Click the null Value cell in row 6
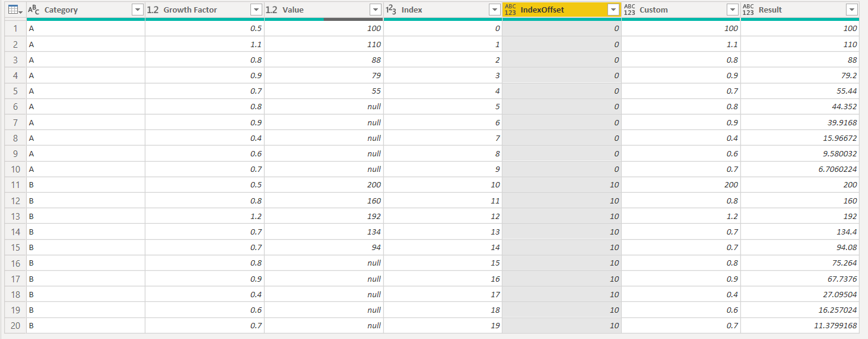The height and width of the screenshot is (339, 868). click(x=324, y=107)
